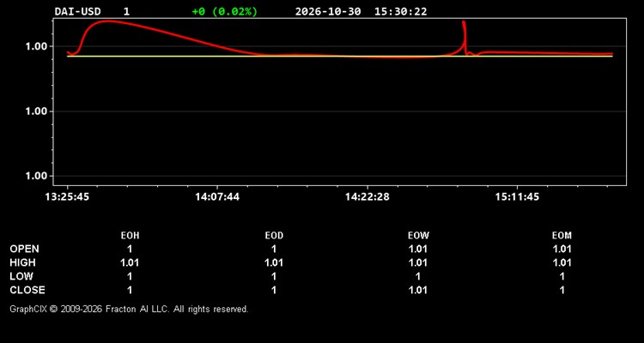Click the EOM HIGH value 1.01
Viewport: 644px width, 343px height.
point(562,262)
